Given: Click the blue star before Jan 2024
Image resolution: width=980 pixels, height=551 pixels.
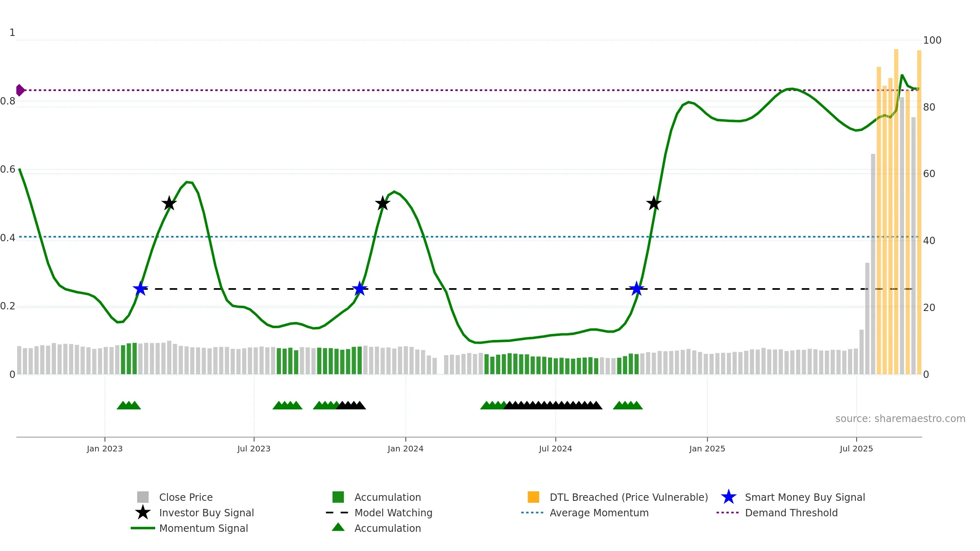Looking at the screenshot, I should click(360, 289).
